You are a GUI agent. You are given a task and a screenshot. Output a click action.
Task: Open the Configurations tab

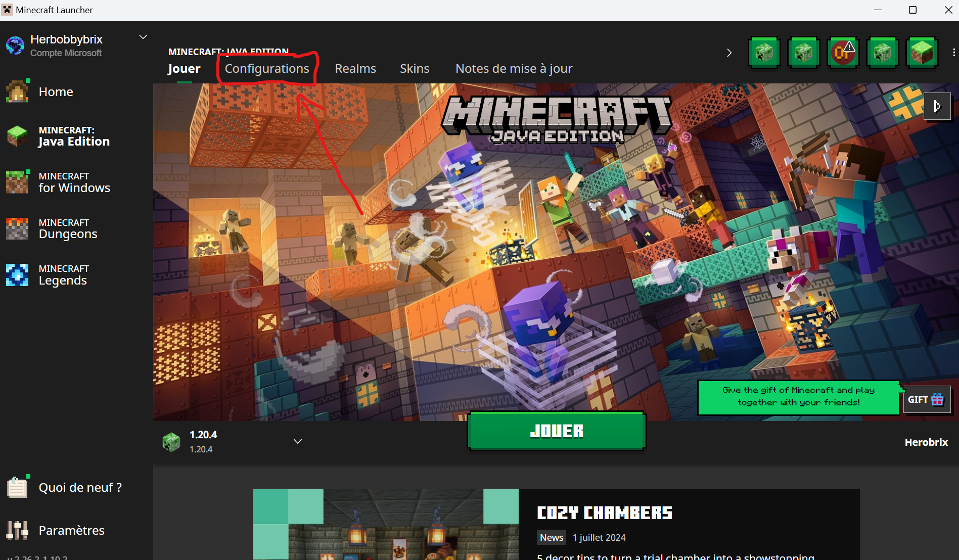pyautogui.click(x=267, y=69)
